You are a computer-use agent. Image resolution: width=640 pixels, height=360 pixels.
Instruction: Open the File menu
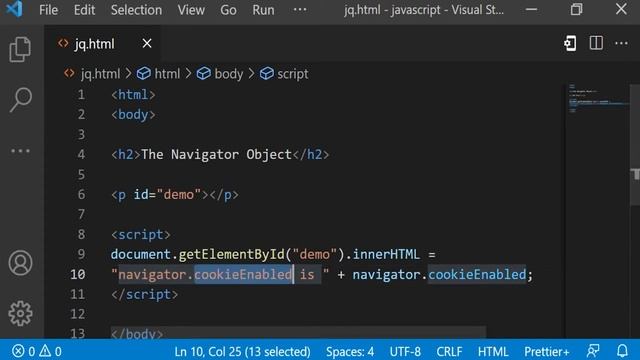tap(48, 10)
